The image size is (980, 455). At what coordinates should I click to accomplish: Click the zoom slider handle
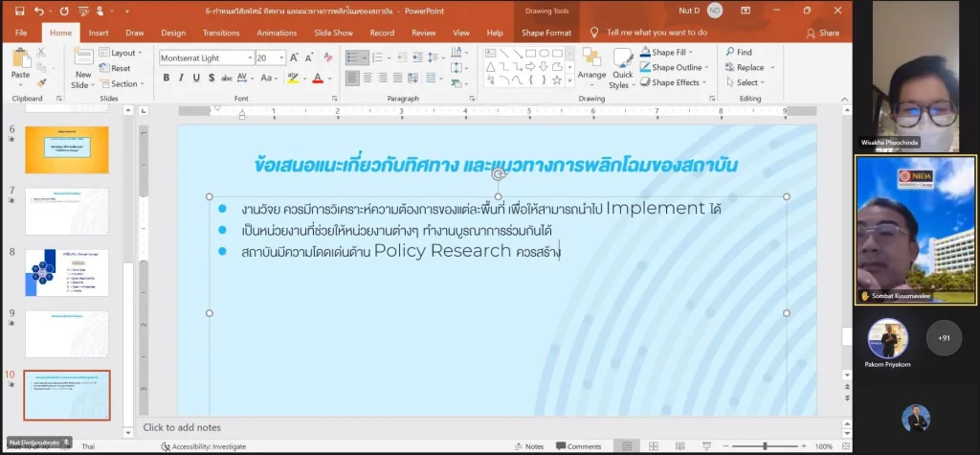[765, 446]
